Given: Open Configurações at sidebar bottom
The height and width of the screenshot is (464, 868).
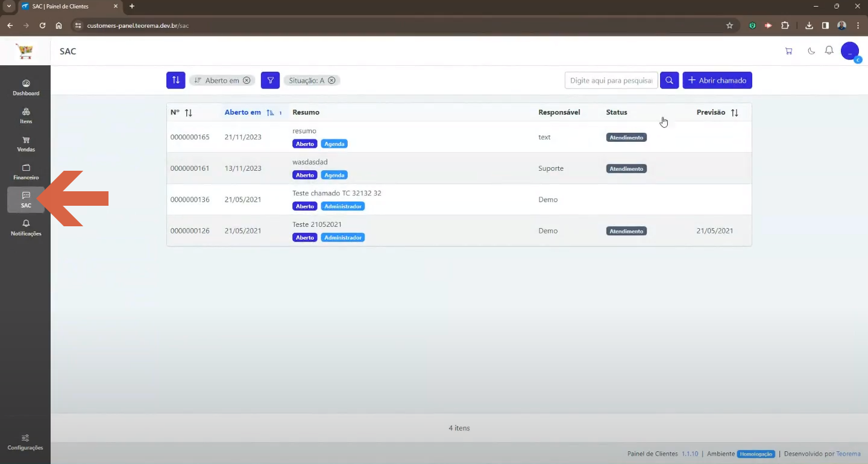Looking at the screenshot, I should pyautogui.click(x=25, y=442).
